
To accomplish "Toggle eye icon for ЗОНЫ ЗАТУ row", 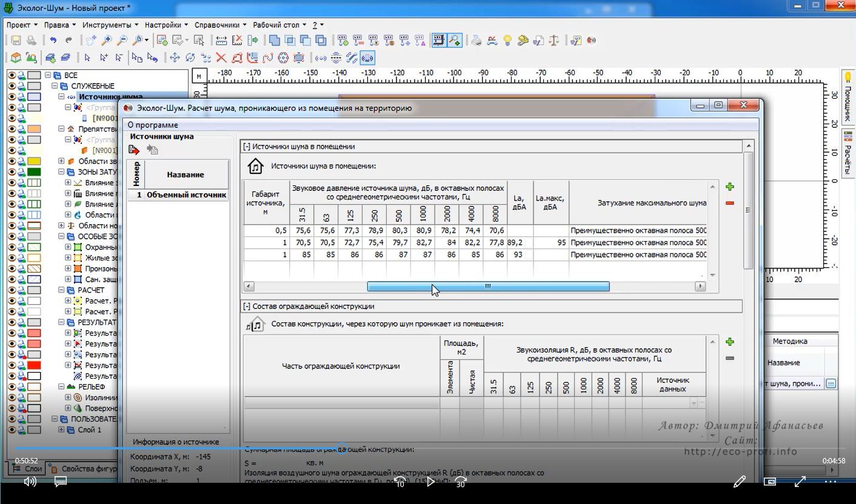I will coord(12,172).
